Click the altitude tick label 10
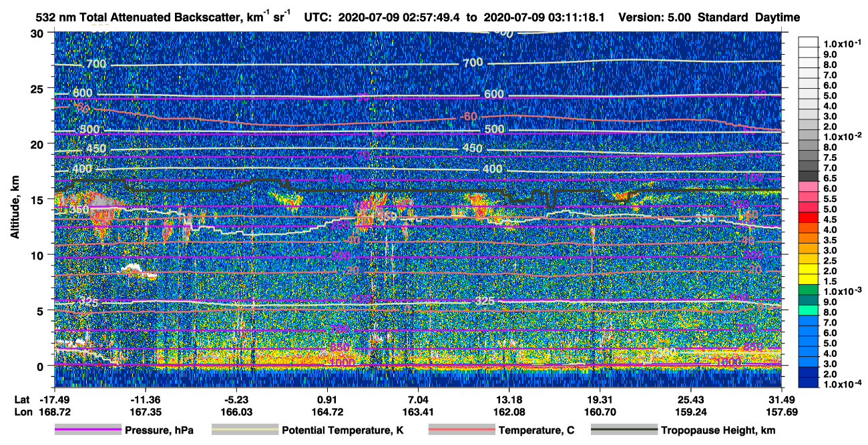Image resolution: width=868 pixels, height=445 pixels. pos(39,255)
